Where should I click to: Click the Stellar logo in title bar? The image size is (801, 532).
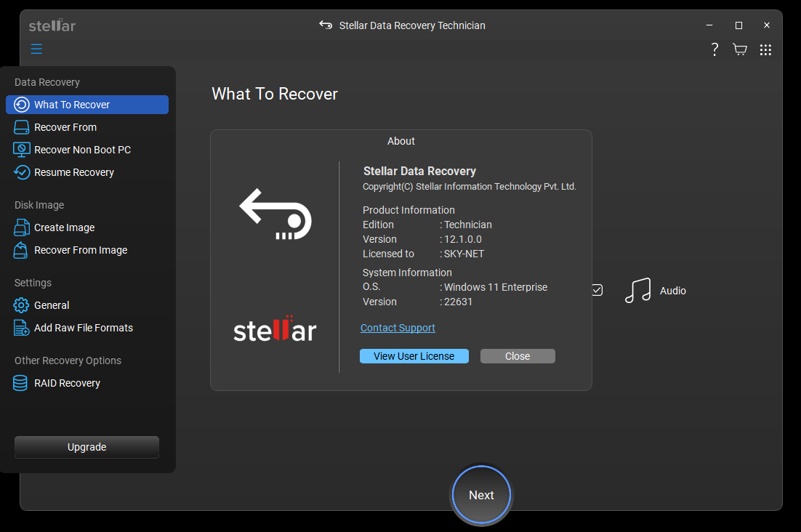(x=52, y=25)
